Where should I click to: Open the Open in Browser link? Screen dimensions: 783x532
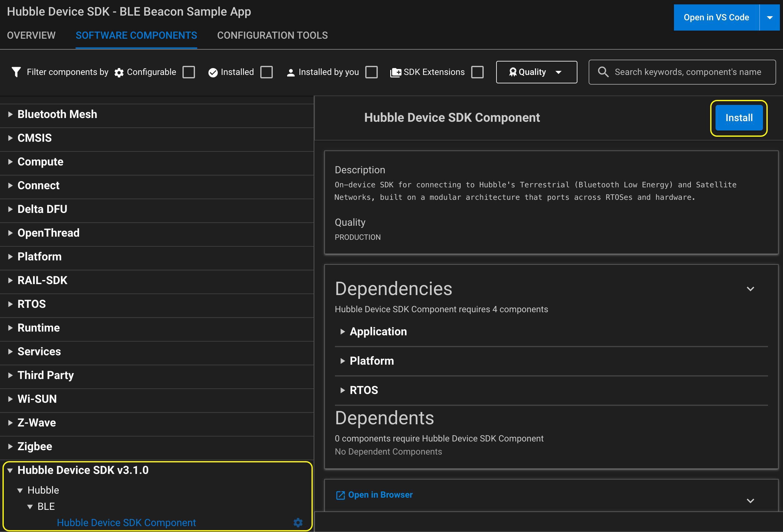pyautogui.click(x=380, y=495)
